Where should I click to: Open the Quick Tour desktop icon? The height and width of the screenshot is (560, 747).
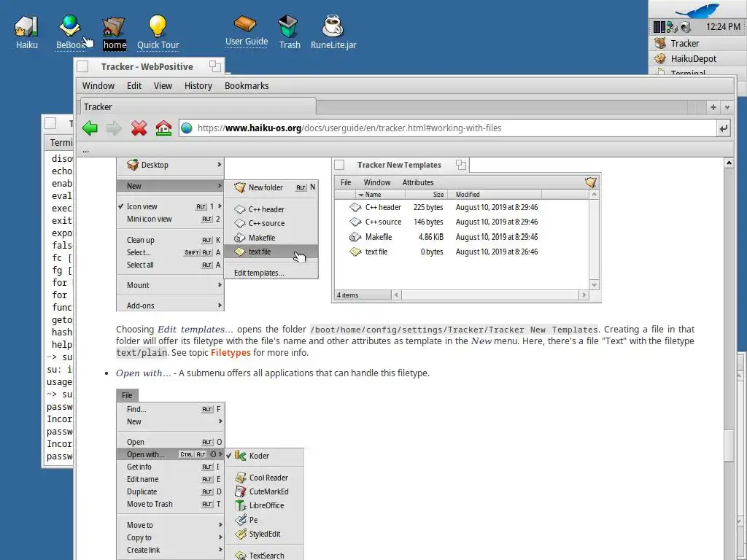point(158,31)
